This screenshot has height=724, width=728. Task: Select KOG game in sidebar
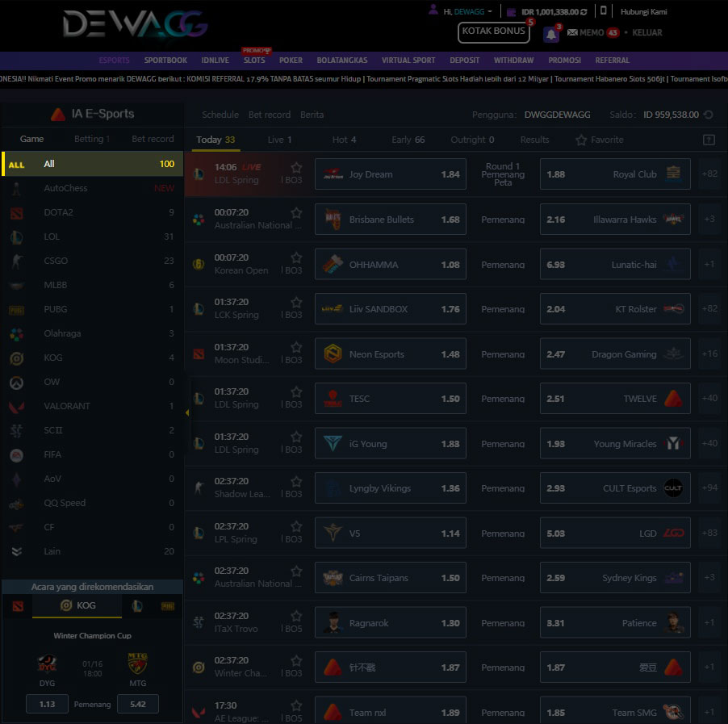[x=92, y=358]
